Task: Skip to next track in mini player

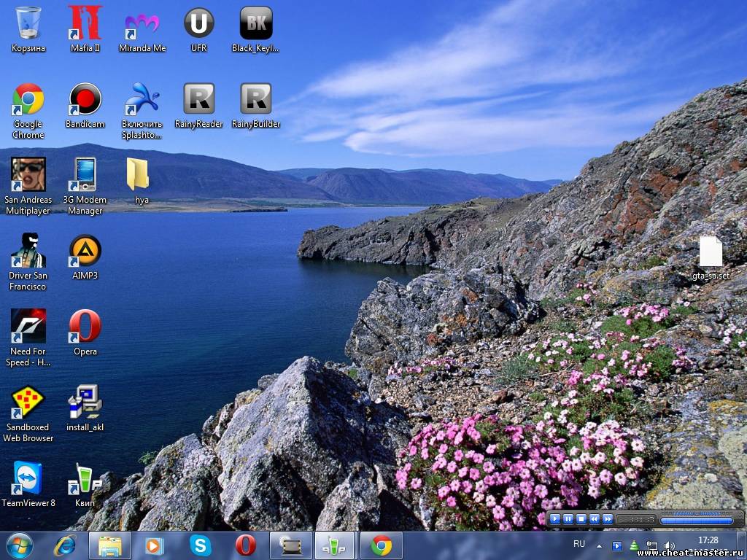Action: [608, 519]
